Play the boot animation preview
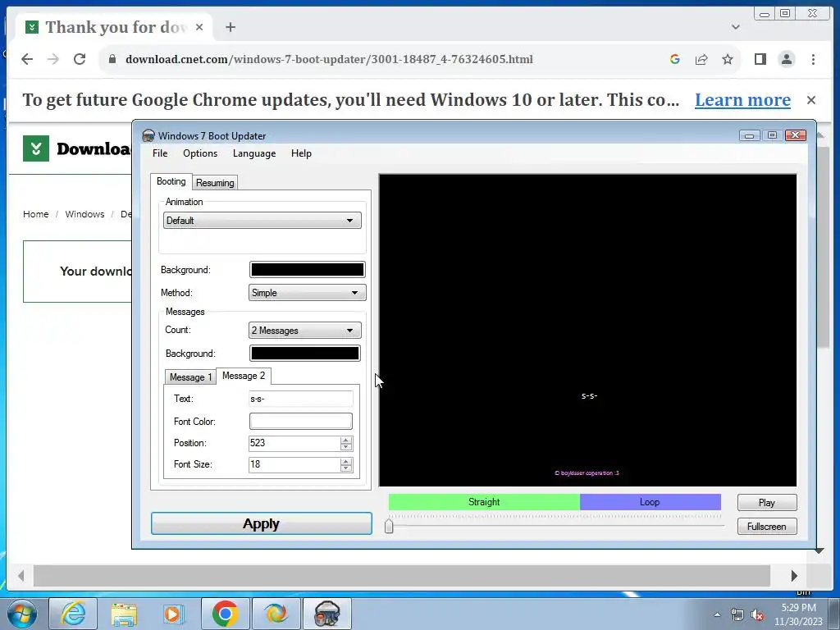840x630 pixels. tap(767, 503)
